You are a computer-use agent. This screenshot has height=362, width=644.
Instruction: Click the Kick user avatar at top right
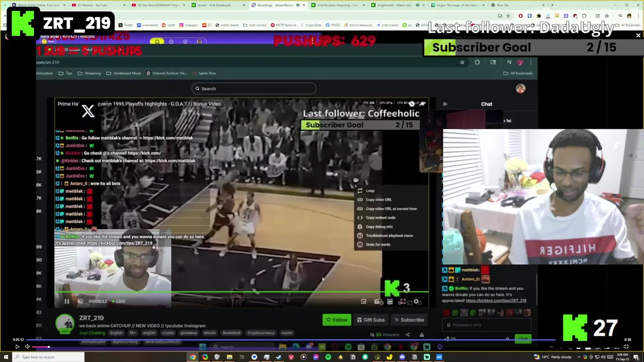520,88
